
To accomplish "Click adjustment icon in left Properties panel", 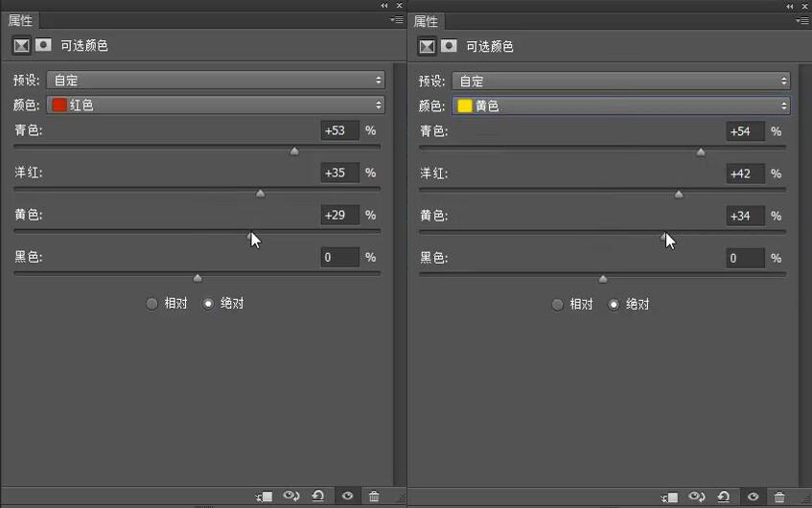I will [21, 46].
